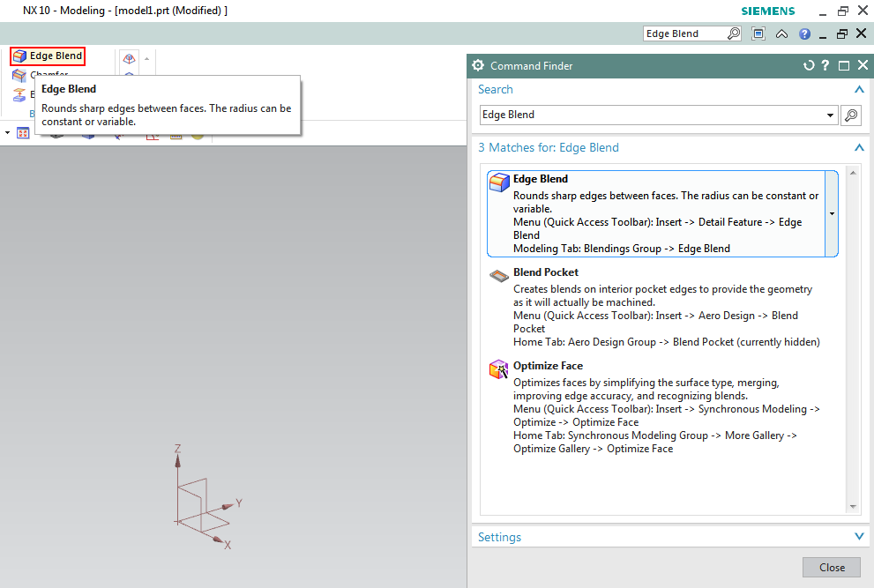Expand the gallery arrow beside the pyramid icon

(x=147, y=58)
